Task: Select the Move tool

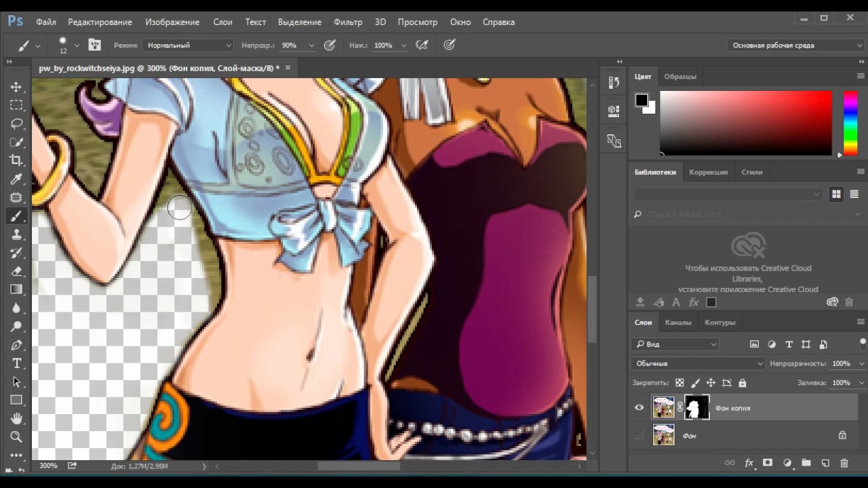Action: pos(16,87)
